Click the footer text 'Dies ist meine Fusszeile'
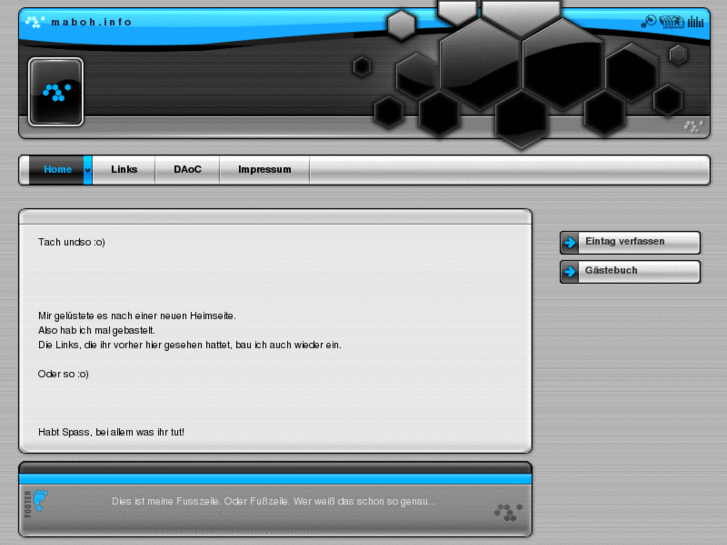The width and height of the screenshot is (727, 545). coord(274,501)
